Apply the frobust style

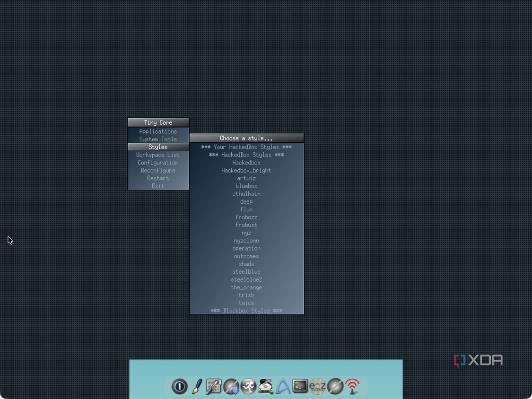pyautogui.click(x=247, y=225)
